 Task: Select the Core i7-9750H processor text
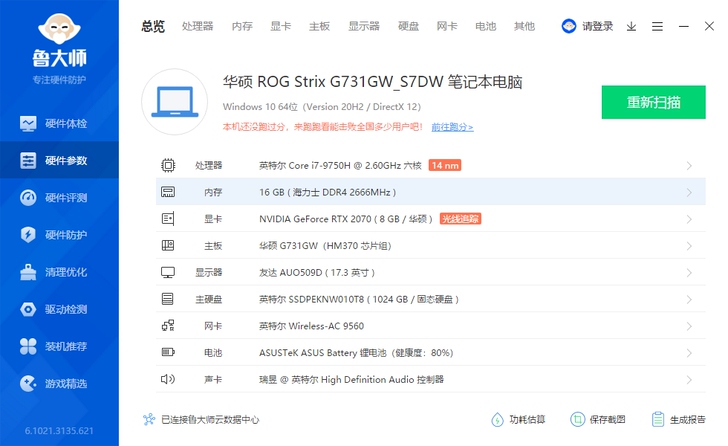(340, 166)
